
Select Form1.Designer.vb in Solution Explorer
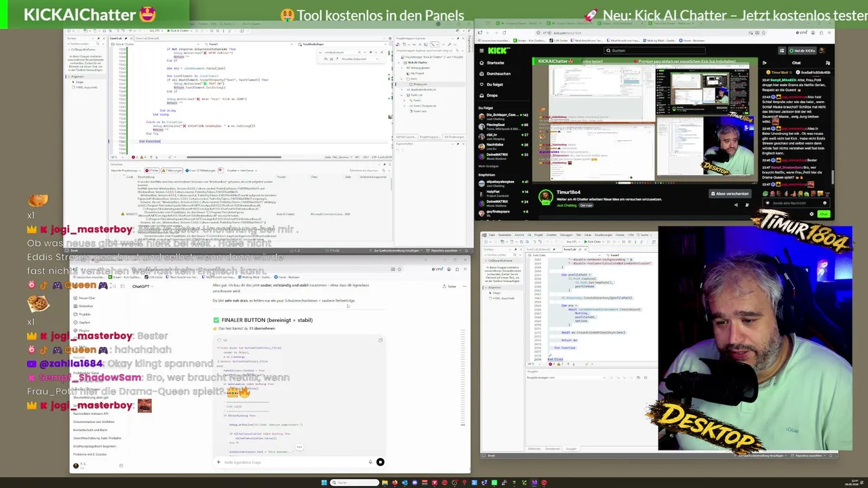click(x=425, y=106)
